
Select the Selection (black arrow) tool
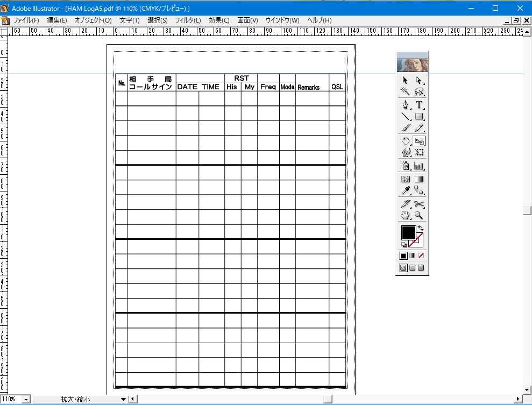point(405,80)
